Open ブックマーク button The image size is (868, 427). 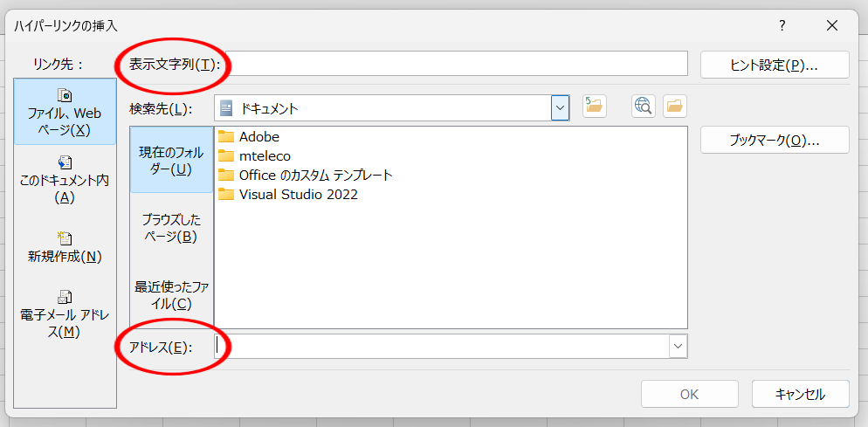pyautogui.click(x=775, y=140)
